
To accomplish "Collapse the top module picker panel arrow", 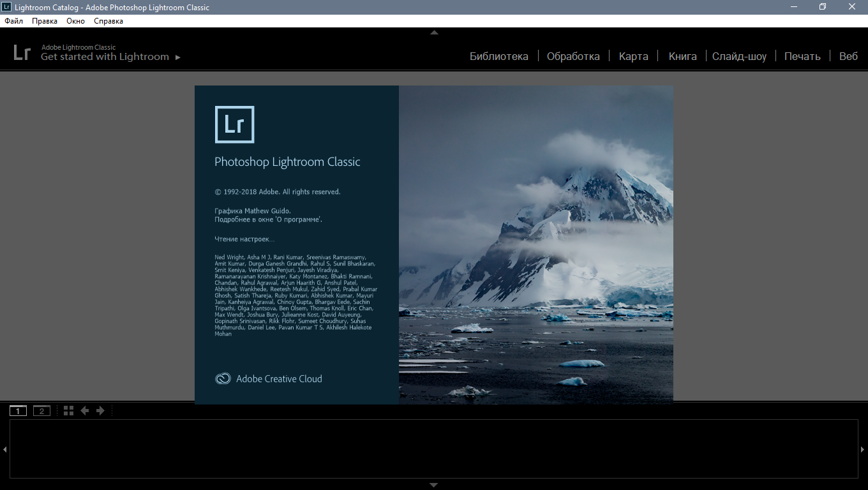I will (x=434, y=32).
